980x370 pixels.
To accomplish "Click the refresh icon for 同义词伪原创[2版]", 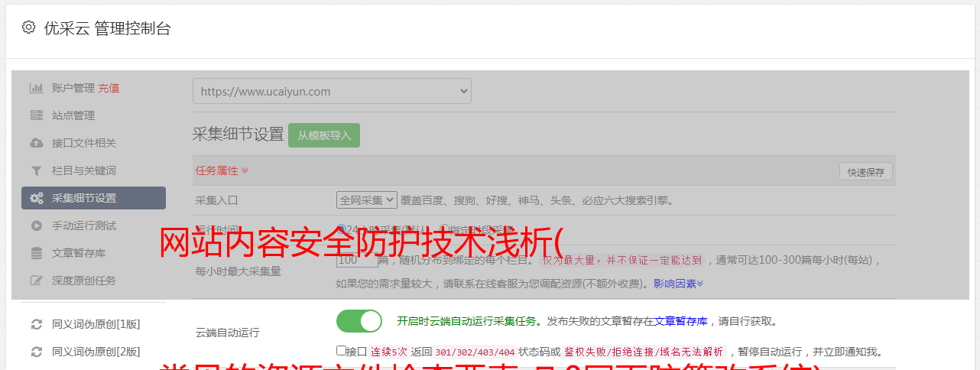I will (x=36, y=352).
